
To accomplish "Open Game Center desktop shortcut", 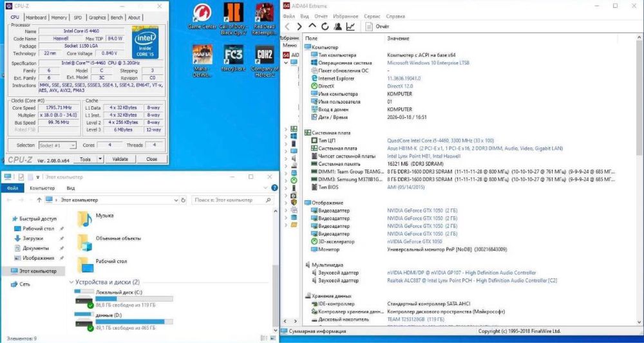I will 202,17.
